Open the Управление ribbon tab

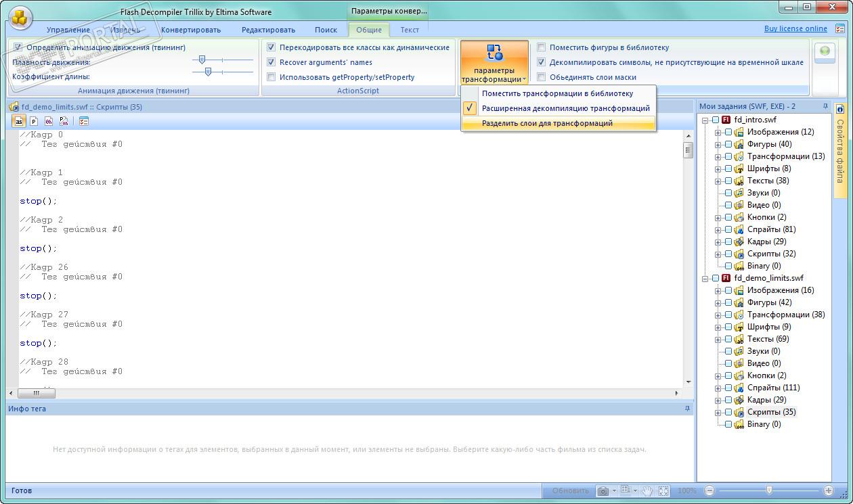(x=68, y=30)
